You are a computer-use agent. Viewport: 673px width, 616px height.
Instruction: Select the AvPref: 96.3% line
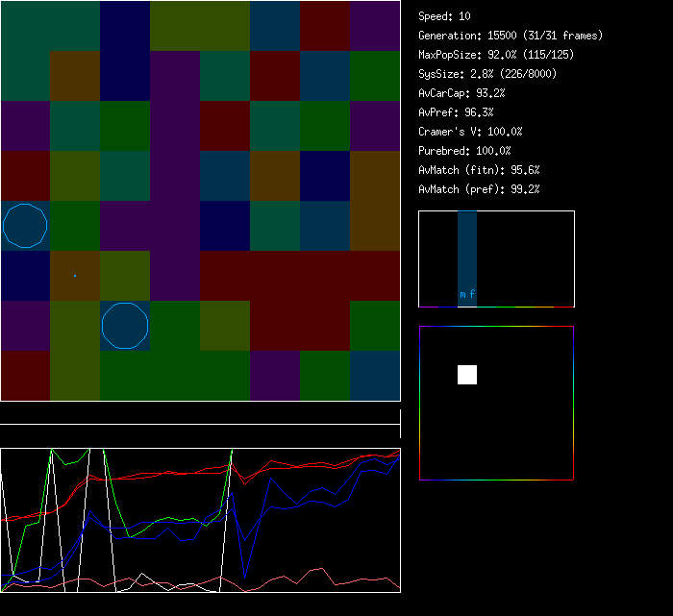[457, 112]
